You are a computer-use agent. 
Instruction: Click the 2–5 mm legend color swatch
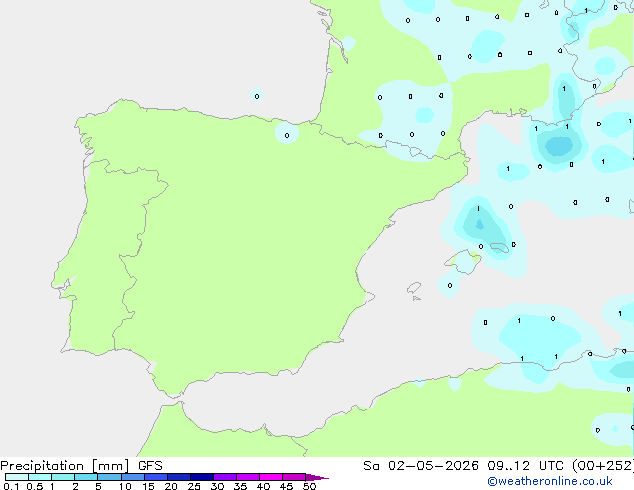click(x=86, y=477)
